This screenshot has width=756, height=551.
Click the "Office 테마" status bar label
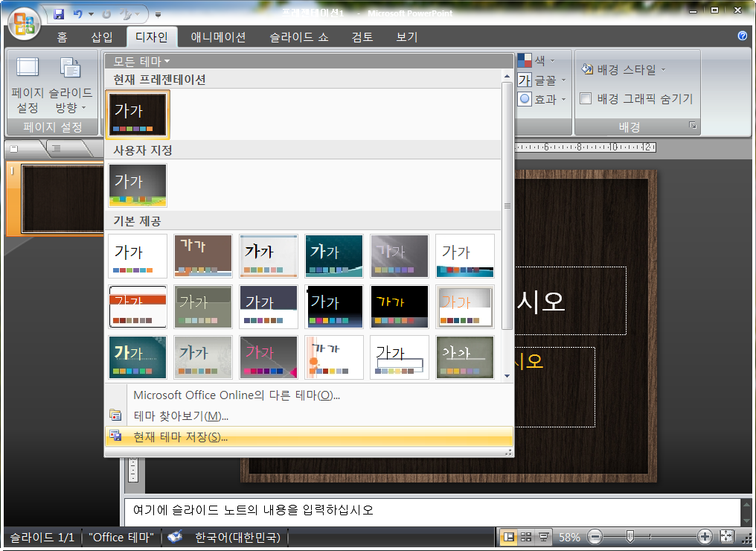click(121, 537)
